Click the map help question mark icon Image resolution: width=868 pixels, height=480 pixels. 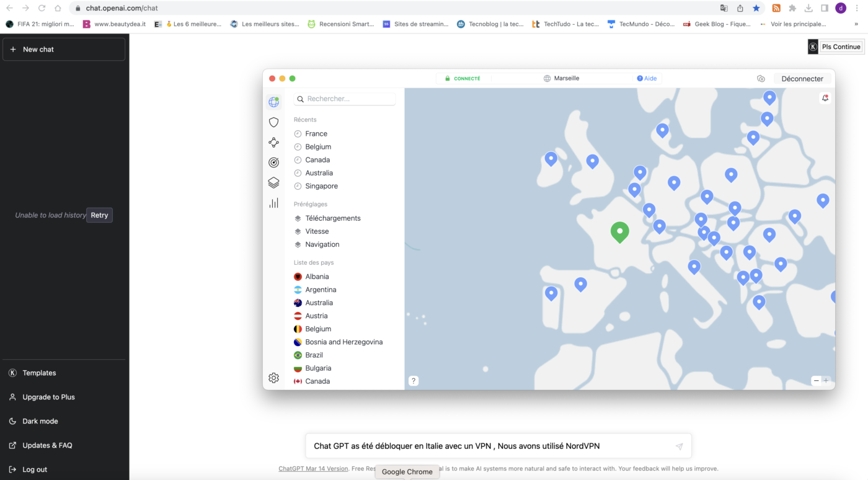[x=414, y=381]
